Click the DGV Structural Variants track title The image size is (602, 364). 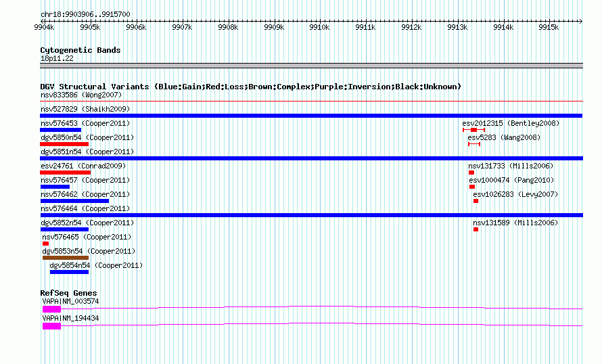click(250, 87)
